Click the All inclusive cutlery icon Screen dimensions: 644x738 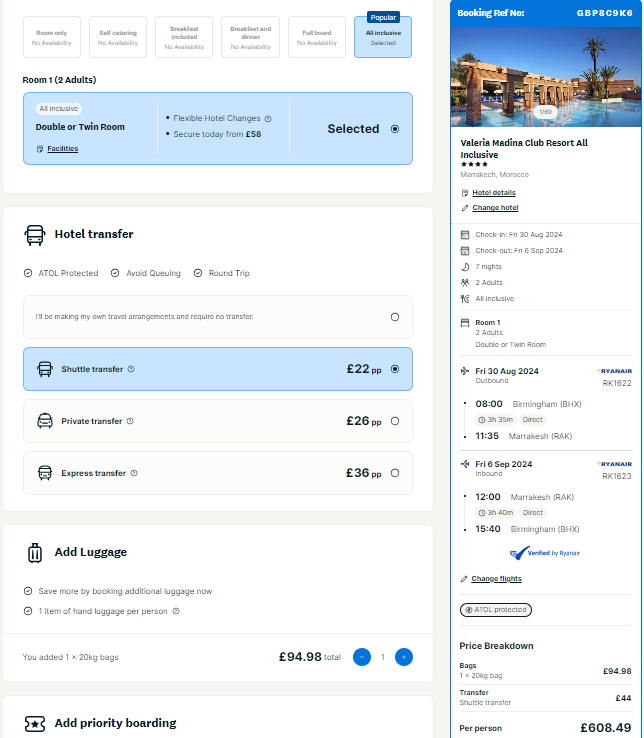point(465,299)
